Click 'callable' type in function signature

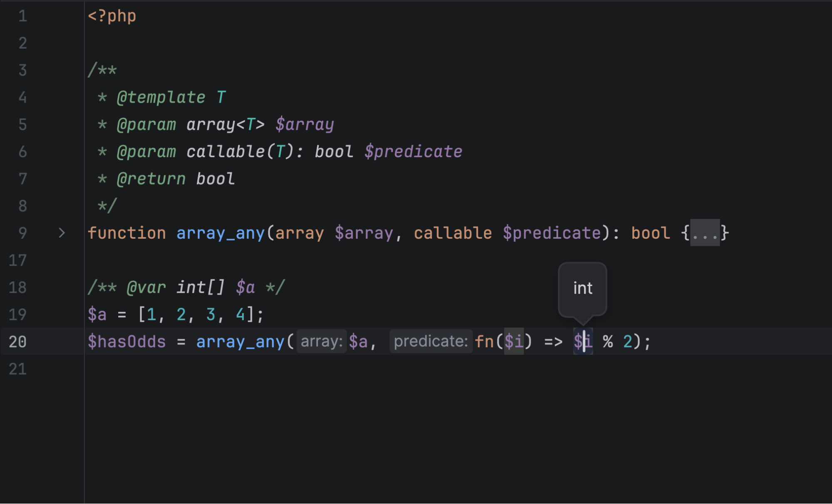coord(453,233)
